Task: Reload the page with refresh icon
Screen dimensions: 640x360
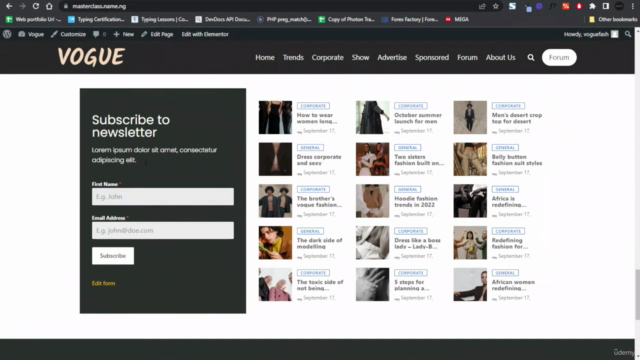Action: click(x=36, y=6)
